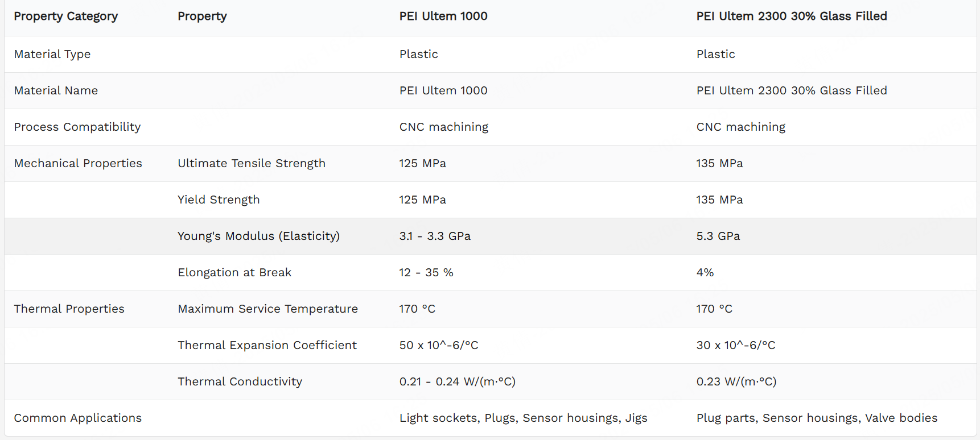
Task: Click the Property column header
Action: click(202, 16)
